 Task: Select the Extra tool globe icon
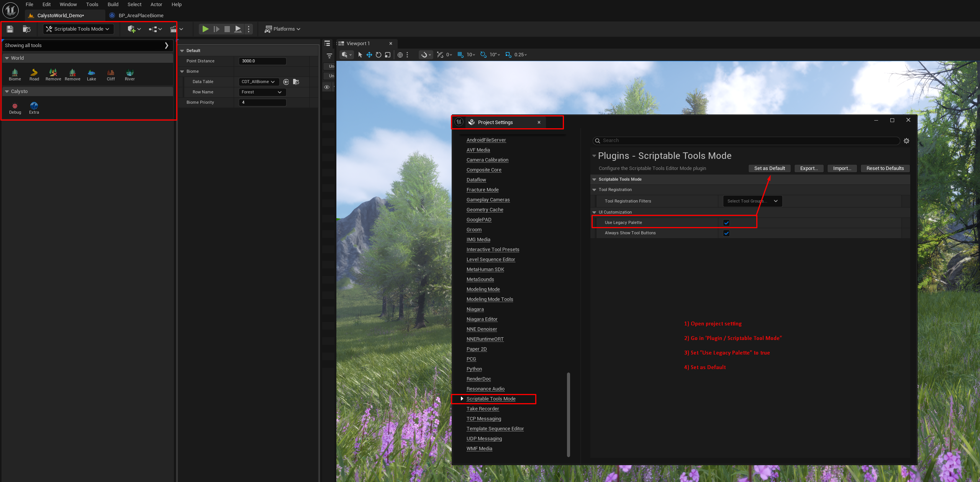34,106
